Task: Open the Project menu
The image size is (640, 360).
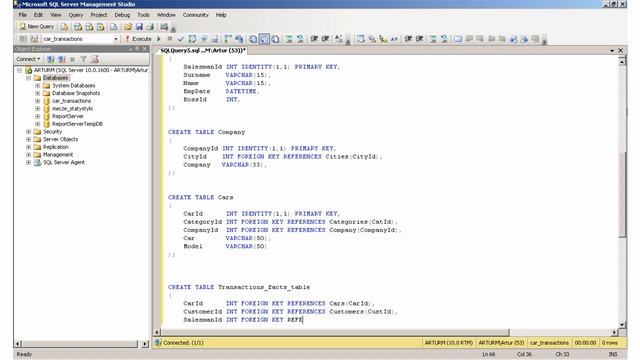Action: [99, 15]
